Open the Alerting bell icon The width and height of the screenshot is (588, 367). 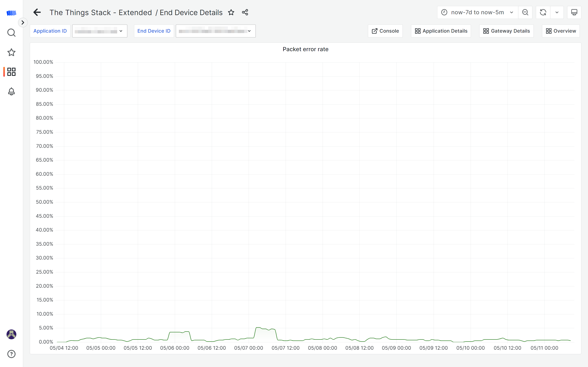tap(11, 92)
